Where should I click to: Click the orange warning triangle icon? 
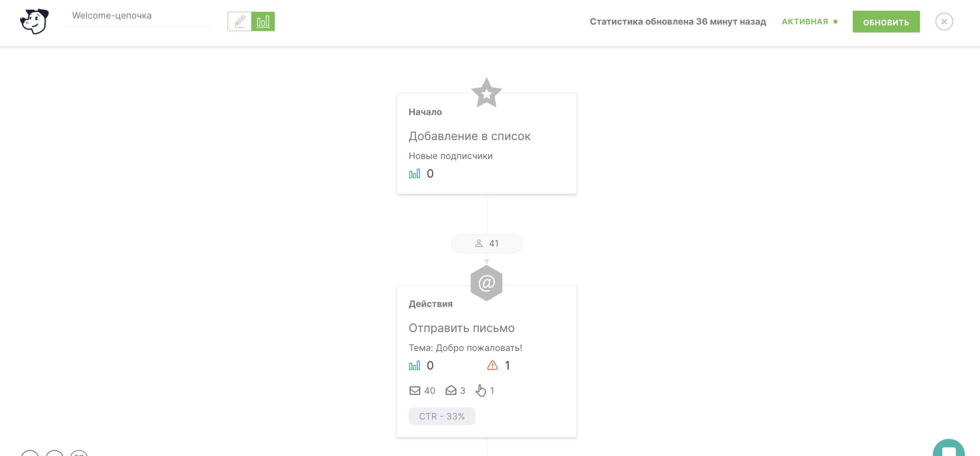pyautogui.click(x=492, y=365)
